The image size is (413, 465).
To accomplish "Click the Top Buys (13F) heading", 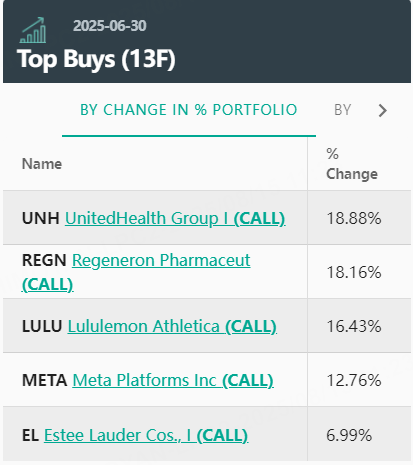I will click(96, 59).
